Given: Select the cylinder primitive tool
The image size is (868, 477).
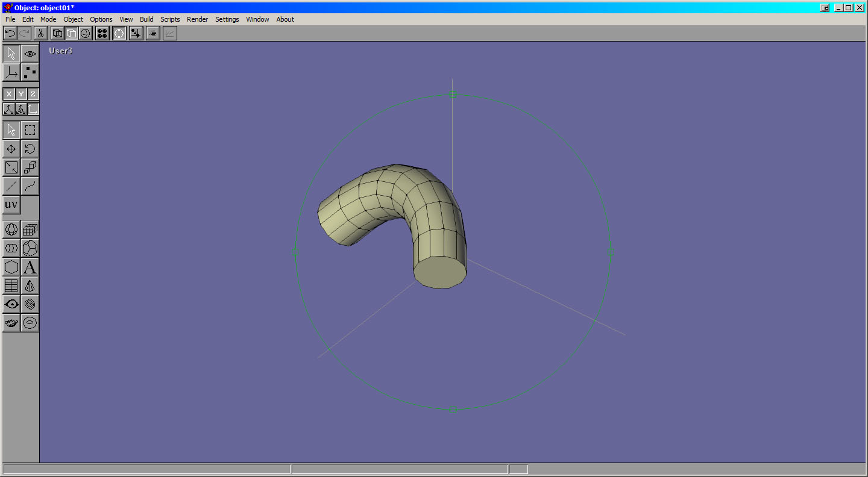Looking at the screenshot, I should (x=11, y=248).
